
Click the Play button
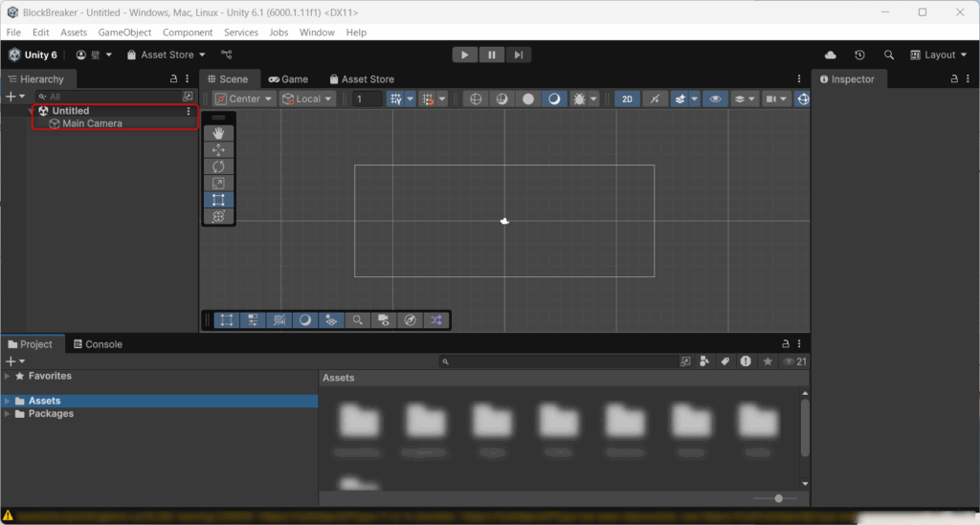(464, 55)
